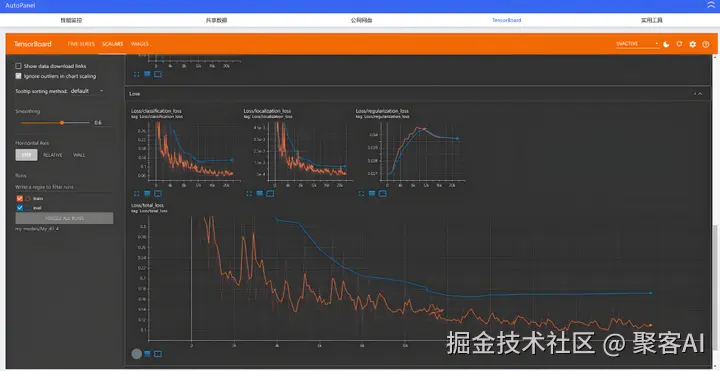Screen dimensions: 720x371
Task: Open the 共享数据 AutoPanel tab
Action: 216,20
